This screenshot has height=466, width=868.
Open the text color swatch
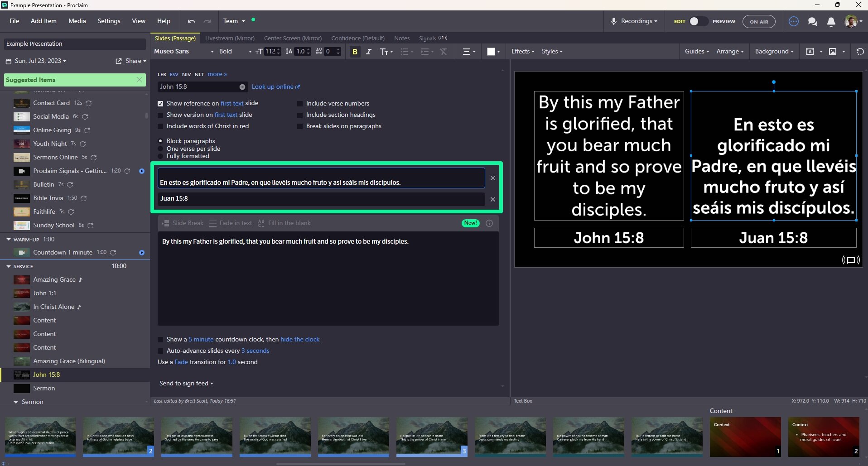pos(491,52)
